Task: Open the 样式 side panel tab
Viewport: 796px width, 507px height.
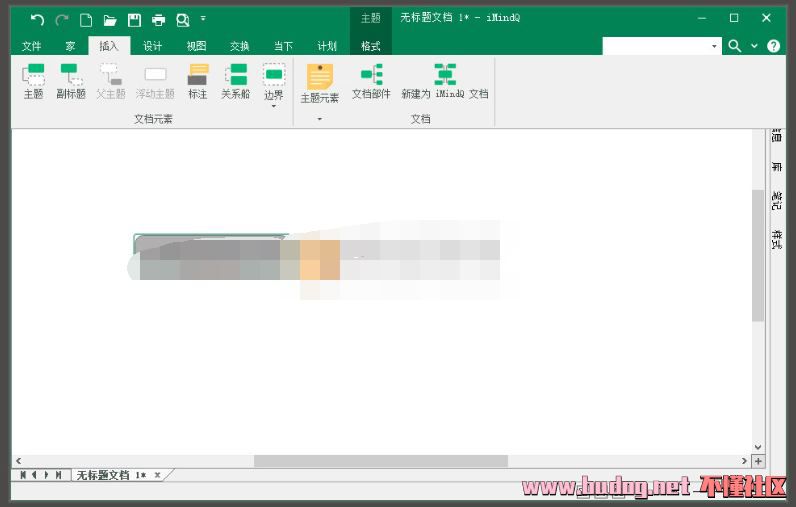Action: click(777, 239)
